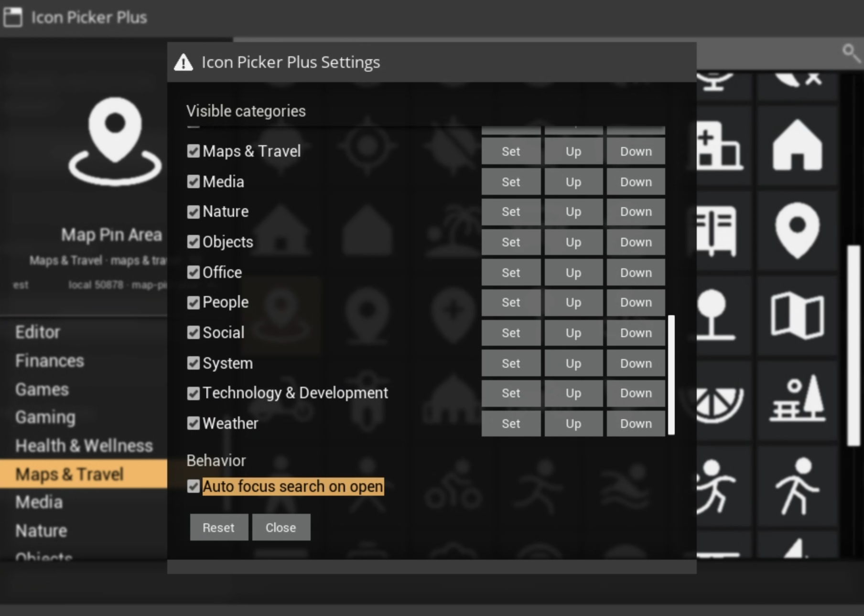Click Reset in the settings dialog
This screenshot has height=616, width=864.
pyautogui.click(x=219, y=527)
